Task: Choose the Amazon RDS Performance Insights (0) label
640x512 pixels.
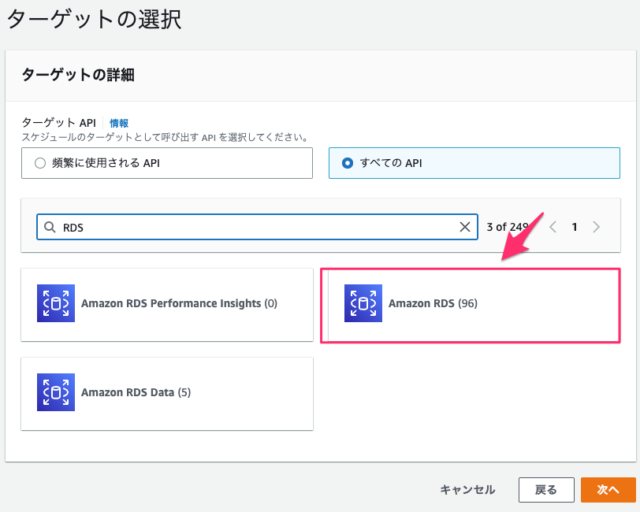Action: tap(179, 303)
